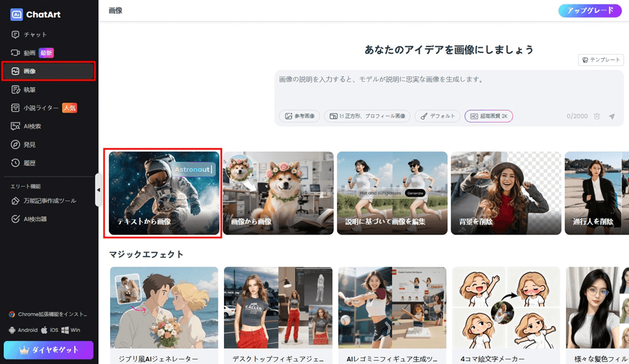Click the Android download icon
Screen dimensions: 629x364
[12, 330]
